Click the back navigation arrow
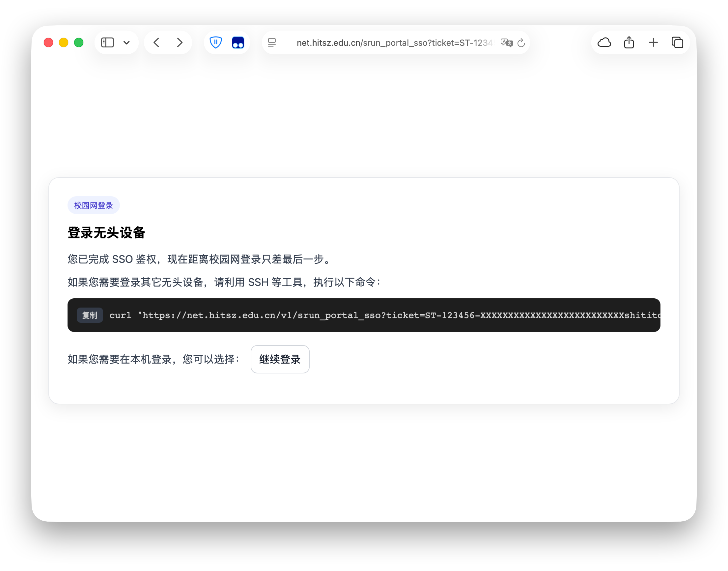 coord(156,42)
